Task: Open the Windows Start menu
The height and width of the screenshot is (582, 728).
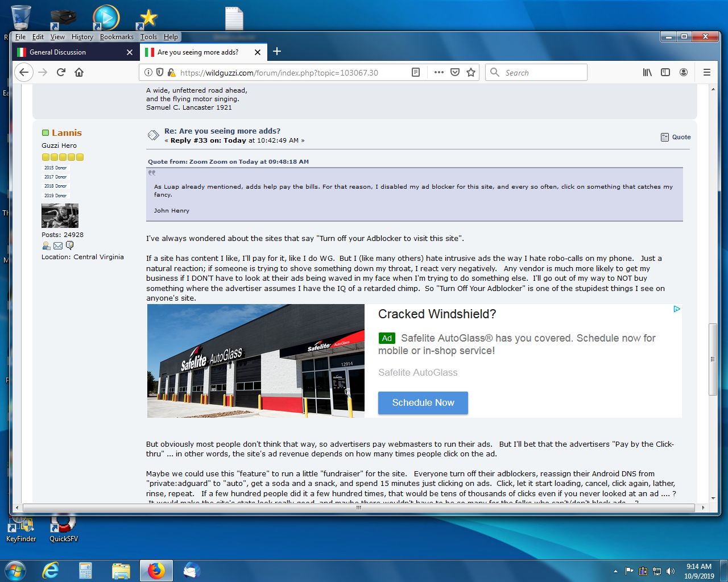Action: (x=15, y=571)
